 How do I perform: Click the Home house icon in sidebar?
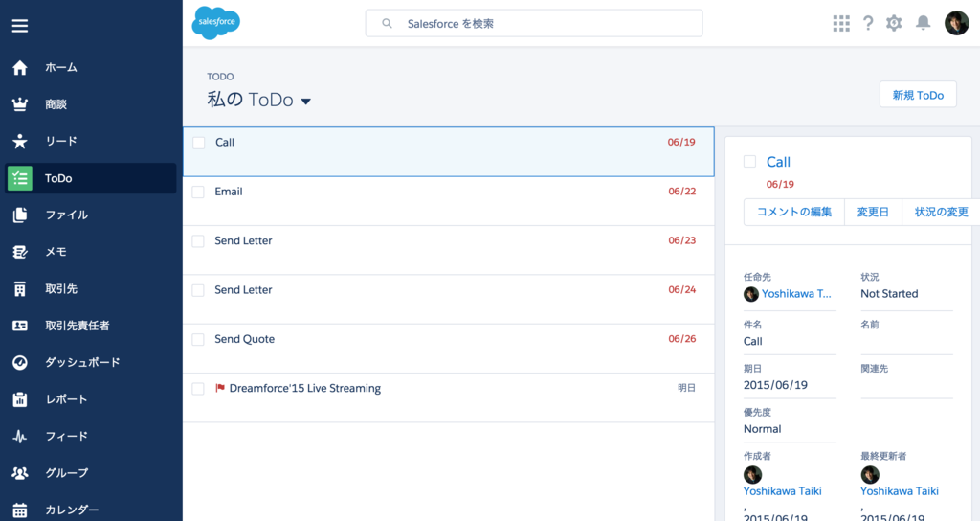pyautogui.click(x=20, y=68)
